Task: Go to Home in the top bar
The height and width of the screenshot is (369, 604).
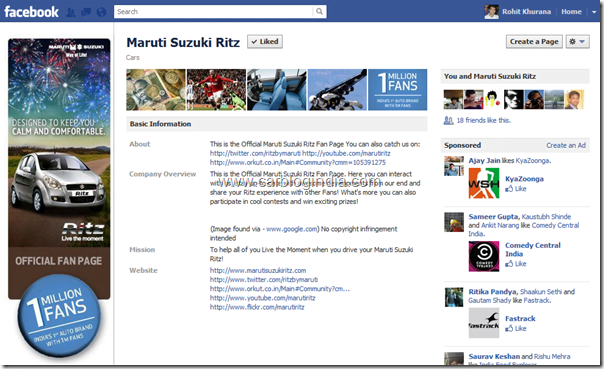Action: (571, 12)
